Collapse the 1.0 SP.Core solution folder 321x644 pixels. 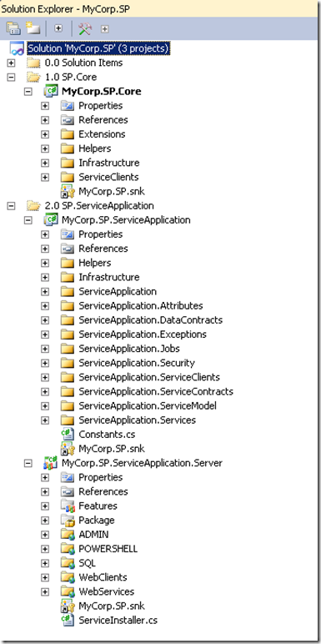click(11, 78)
